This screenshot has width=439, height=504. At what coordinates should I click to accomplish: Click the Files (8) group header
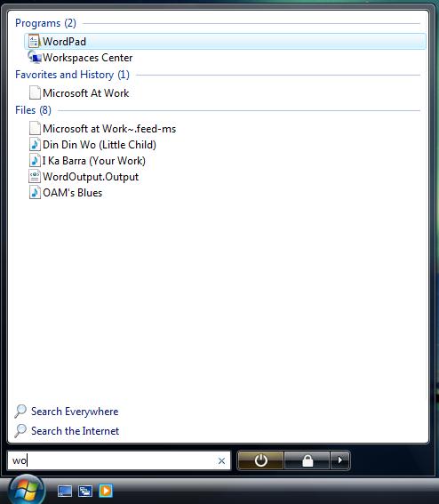pos(33,110)
